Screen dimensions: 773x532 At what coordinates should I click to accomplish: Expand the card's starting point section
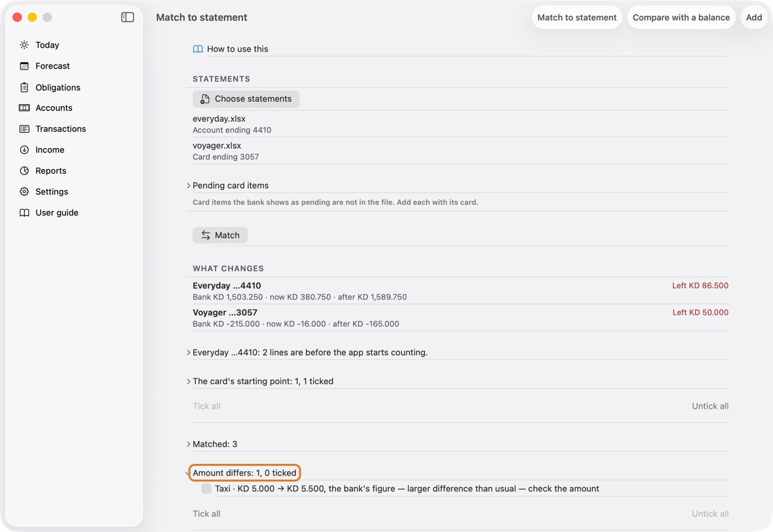(188, 381)
